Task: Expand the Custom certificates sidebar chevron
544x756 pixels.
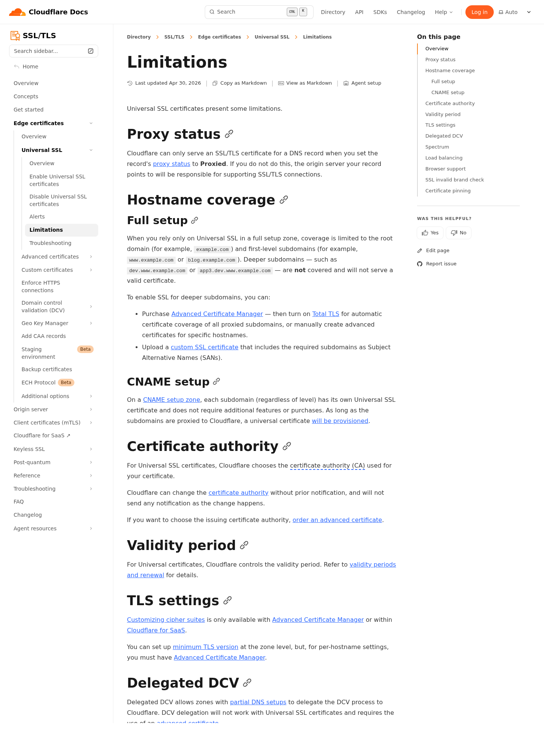Action: click(x=91, y=270)
